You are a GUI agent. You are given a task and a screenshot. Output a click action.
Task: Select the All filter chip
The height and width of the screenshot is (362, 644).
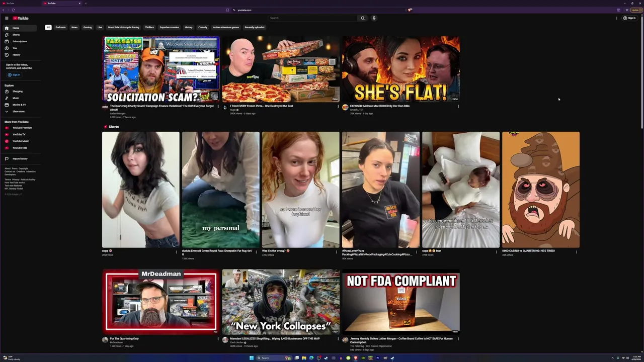48,27
